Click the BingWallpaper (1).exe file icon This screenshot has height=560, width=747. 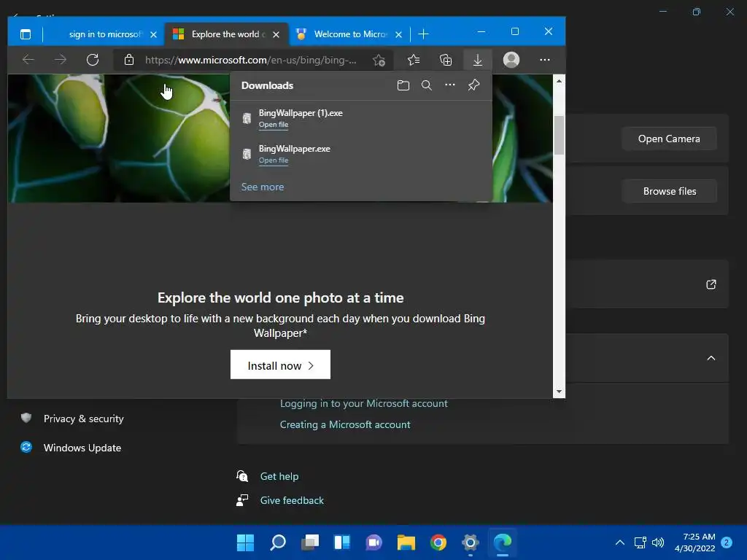point(247,118)
